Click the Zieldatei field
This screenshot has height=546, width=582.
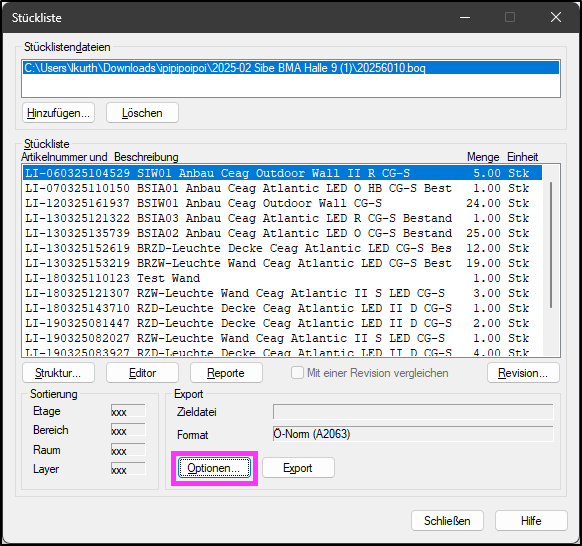pos(413,412)
